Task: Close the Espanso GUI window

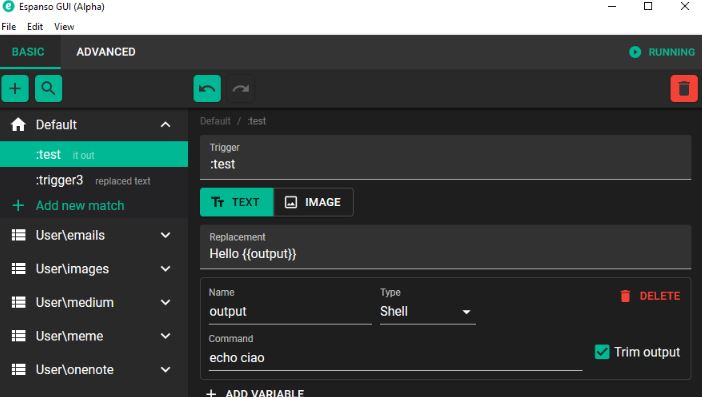Action: (685, 6)
